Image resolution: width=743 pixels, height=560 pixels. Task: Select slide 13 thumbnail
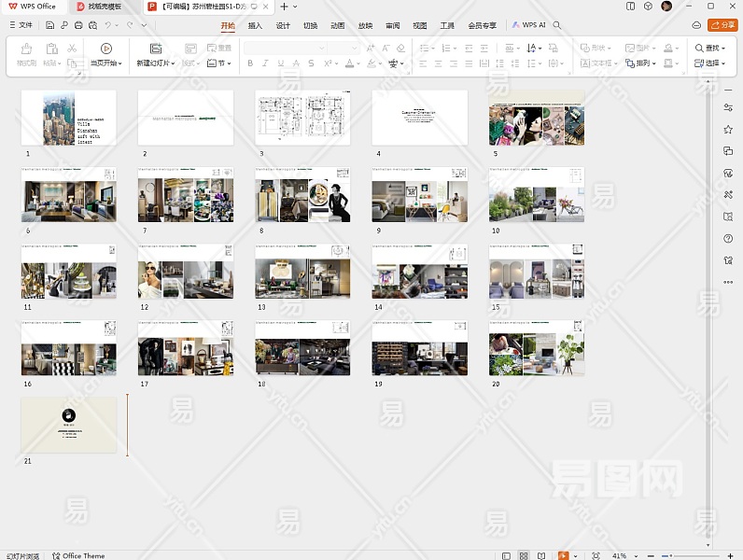302,272
